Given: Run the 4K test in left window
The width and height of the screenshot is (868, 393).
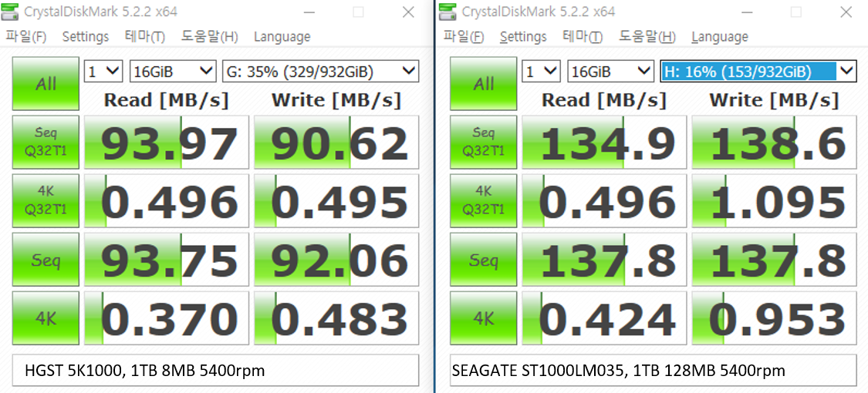Looking at the screenshot, I should point(46,317).
